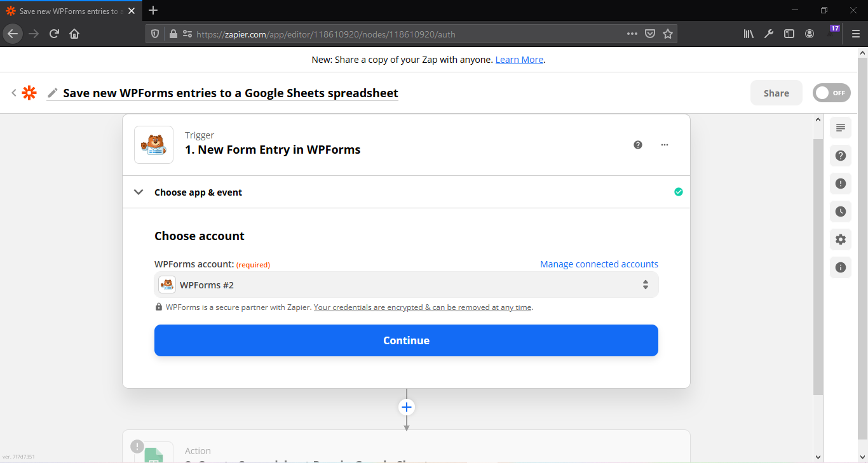Open credentials are encrypted link

tap(423, 307)
